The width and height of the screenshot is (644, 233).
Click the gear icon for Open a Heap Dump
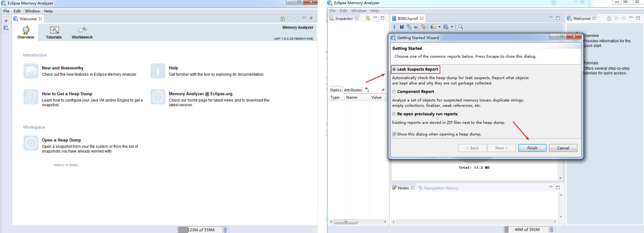(x=31, y=143)
